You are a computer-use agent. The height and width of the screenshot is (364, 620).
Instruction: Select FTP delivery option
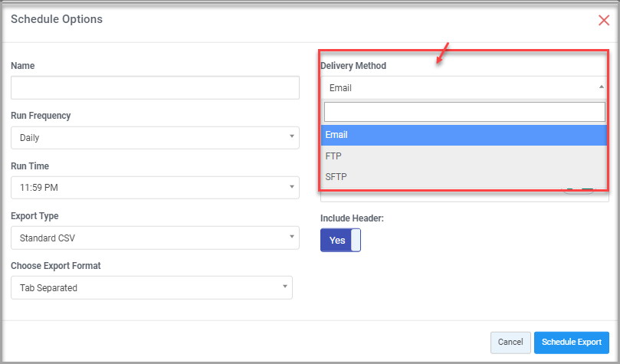[464, 156]
